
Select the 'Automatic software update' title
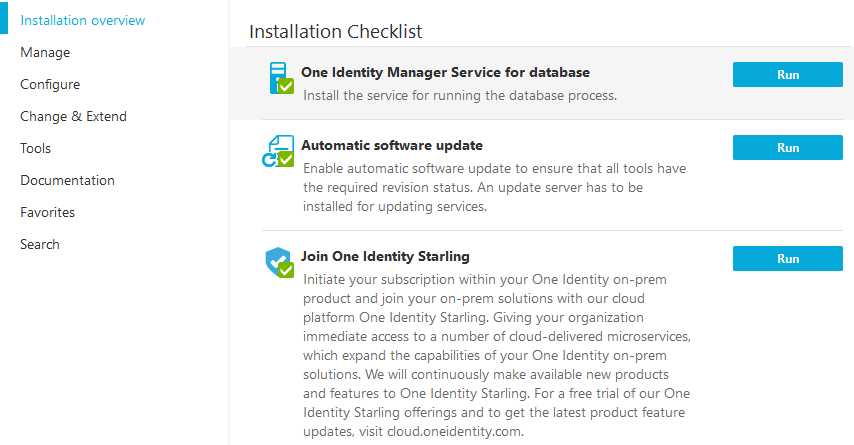[x=392, y=145]
